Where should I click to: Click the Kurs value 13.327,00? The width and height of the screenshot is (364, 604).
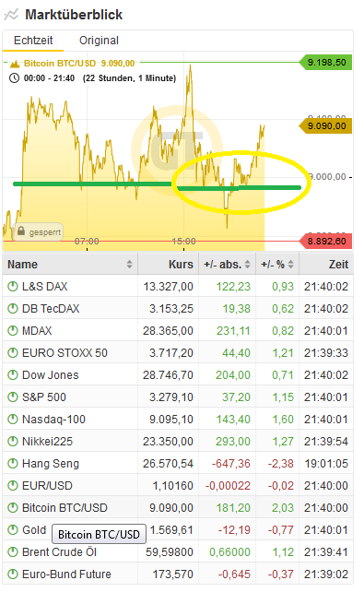[168, 287]
